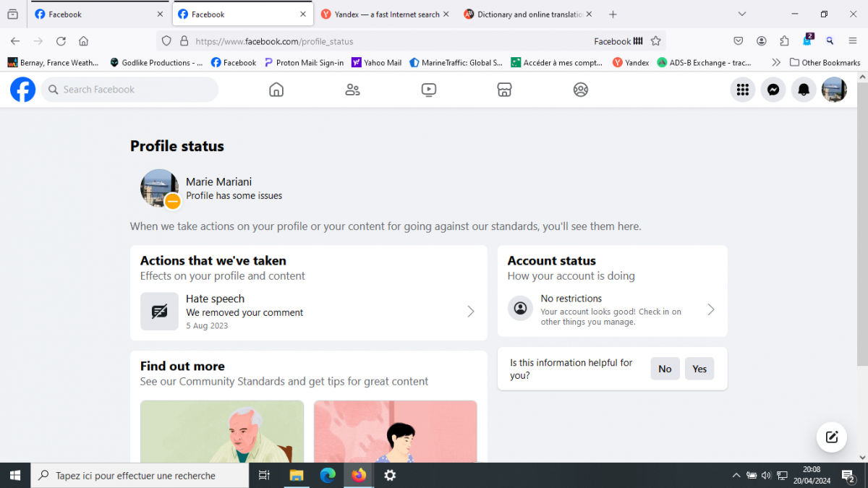Screen dimensions: 868x488
Task: Close the active Facebook profile status tab
Action: [303, 14]
